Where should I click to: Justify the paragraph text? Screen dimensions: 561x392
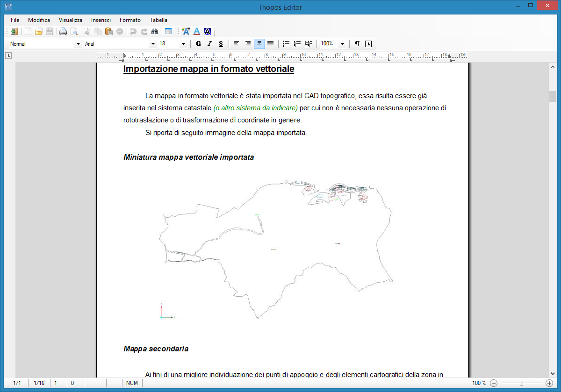270,44
